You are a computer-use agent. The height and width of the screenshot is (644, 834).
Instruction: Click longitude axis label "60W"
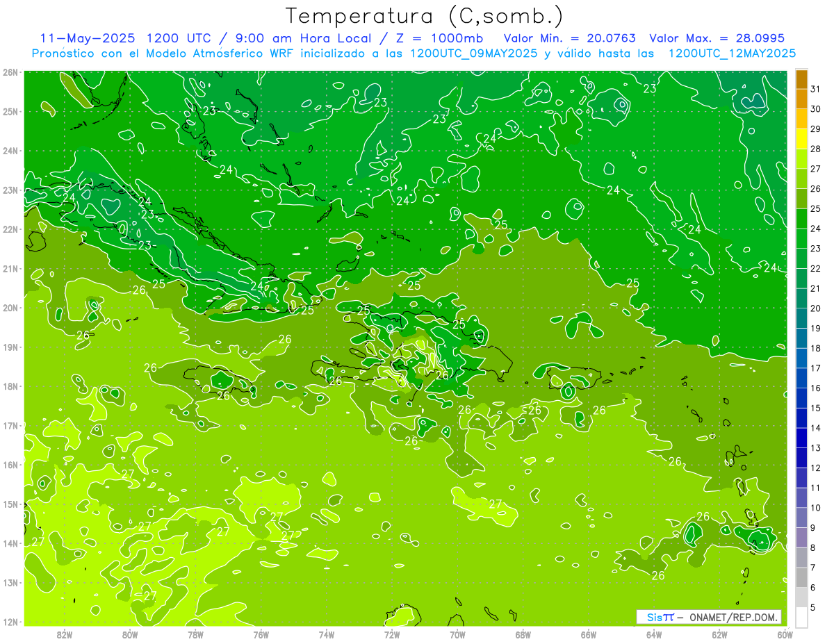coord(785,634)
